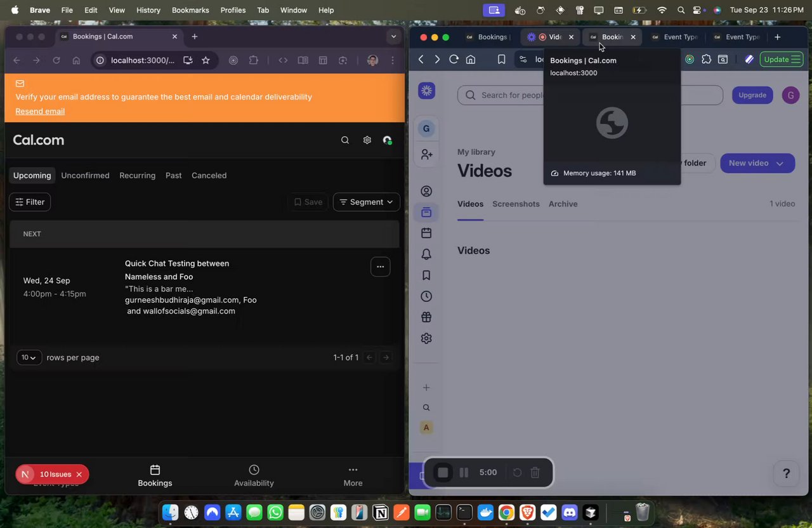
Task: Open More in Cal.com bottom navigation
Action: (353, 476)
